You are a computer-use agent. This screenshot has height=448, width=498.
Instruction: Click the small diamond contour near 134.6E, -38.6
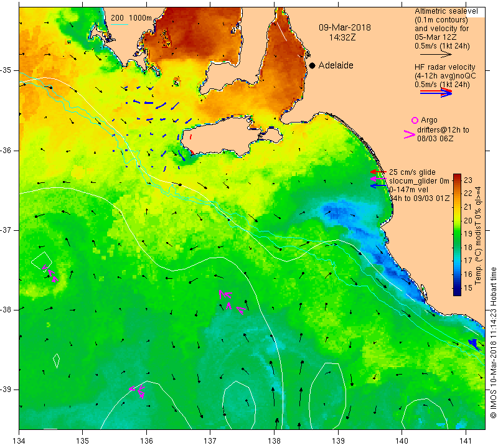57,361
